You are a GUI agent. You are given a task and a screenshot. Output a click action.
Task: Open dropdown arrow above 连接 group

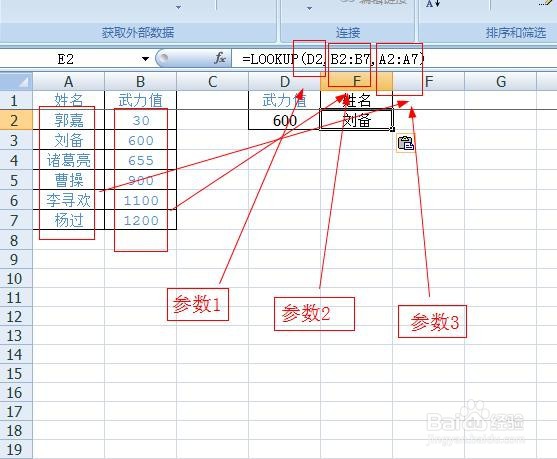(x=309, y=8)
